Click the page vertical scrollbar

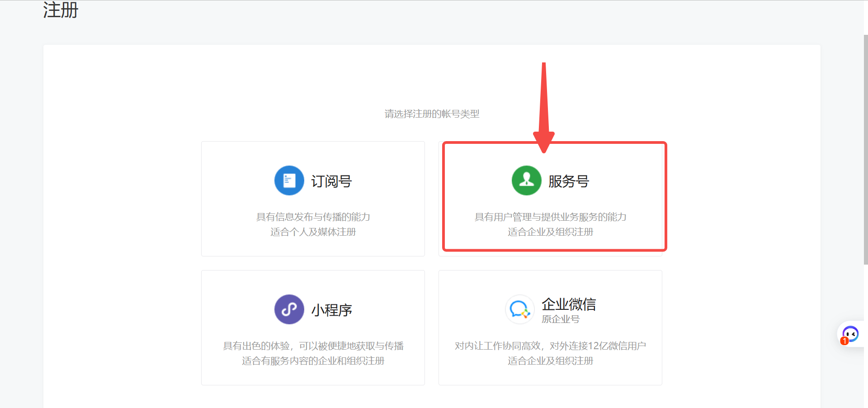(x=865, y=149)
